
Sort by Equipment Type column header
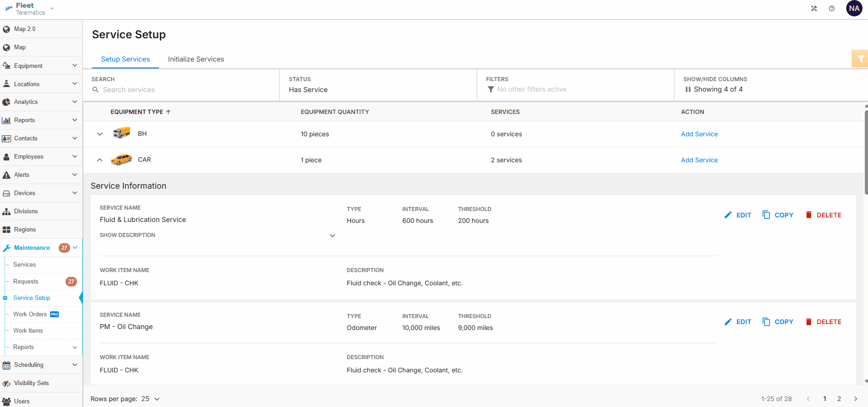click(141, 112)
